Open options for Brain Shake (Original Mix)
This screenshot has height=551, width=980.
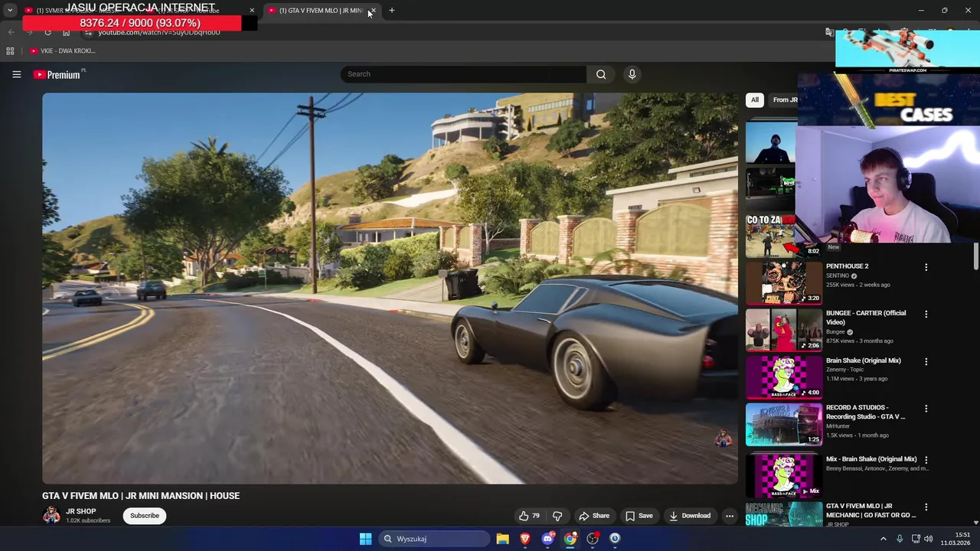[x=926, y=361]
